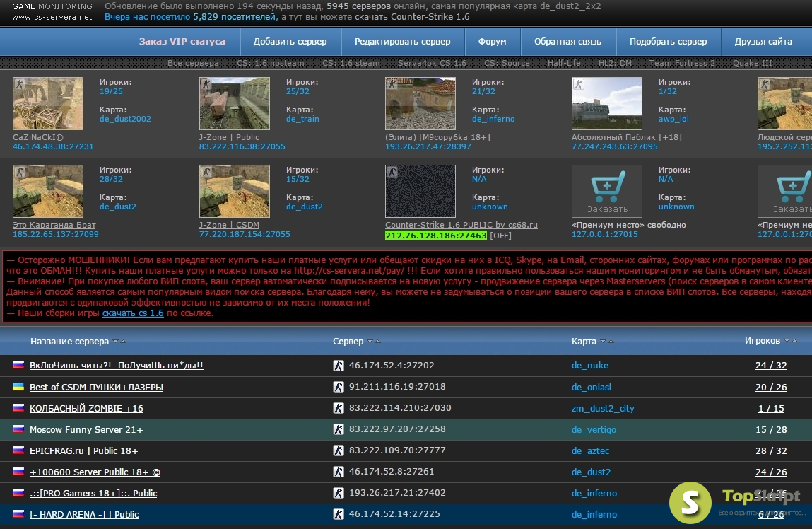Open the Форум menu item
Image resolution: width=812 pixels, height=529 pixels.
pyautogui.click(x=492, y=42)
